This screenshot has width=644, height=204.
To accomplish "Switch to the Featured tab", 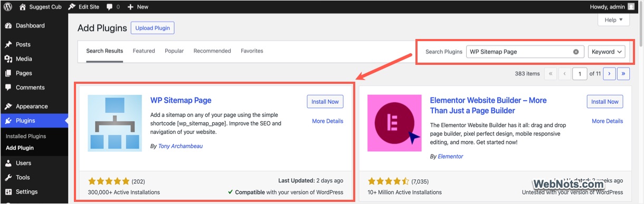I will (x=144, y=51).
